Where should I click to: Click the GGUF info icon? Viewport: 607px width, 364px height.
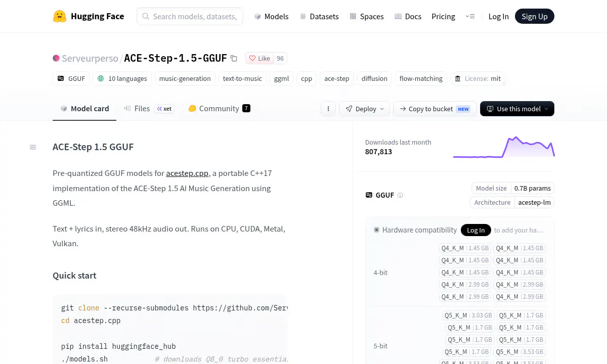(x=400, y=195)
